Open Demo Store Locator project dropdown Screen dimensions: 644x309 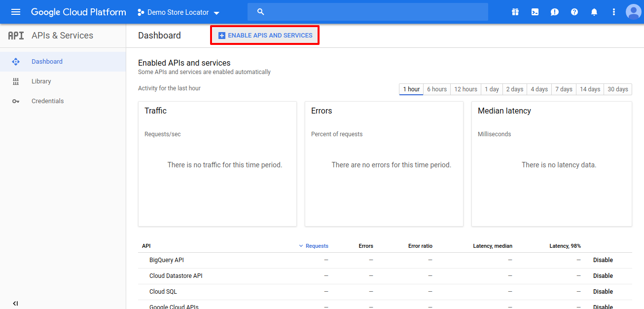(x=179, y=12)
